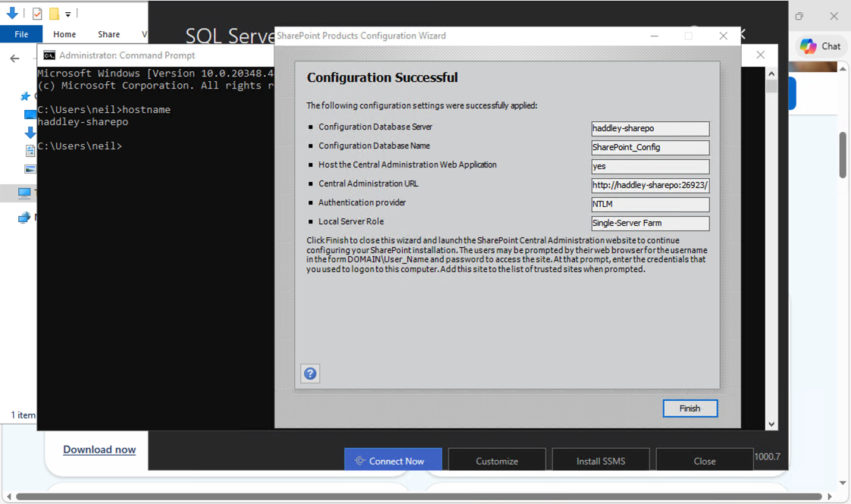Click the Configuration Database Server field

point(650,129)
